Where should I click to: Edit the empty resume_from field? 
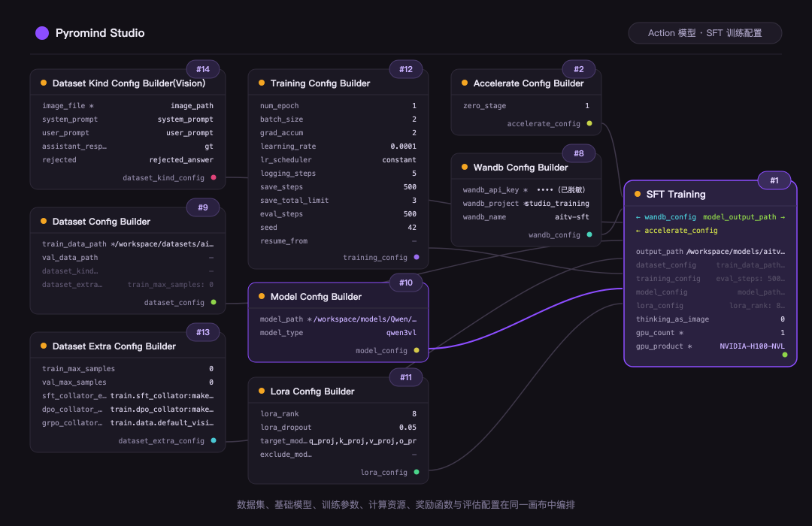[414, 241]
